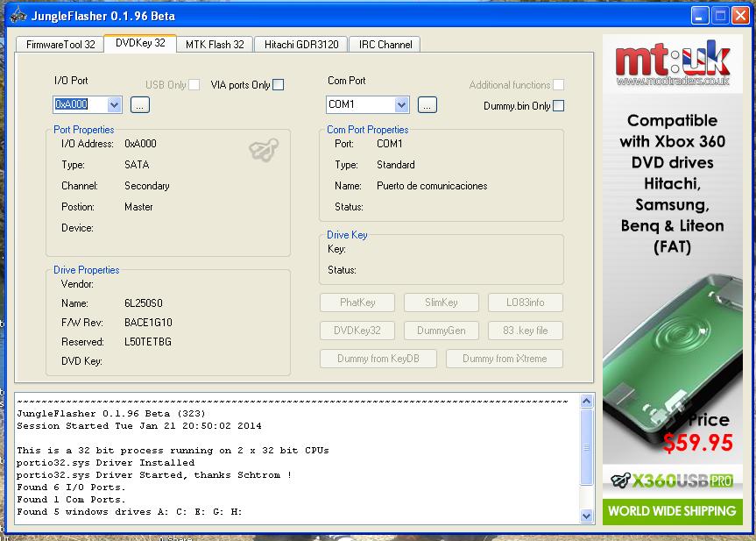Click the browse button next to Com Port
Image resolution: width=756 pixels, height=541 pixels.
tap(427, 105)
